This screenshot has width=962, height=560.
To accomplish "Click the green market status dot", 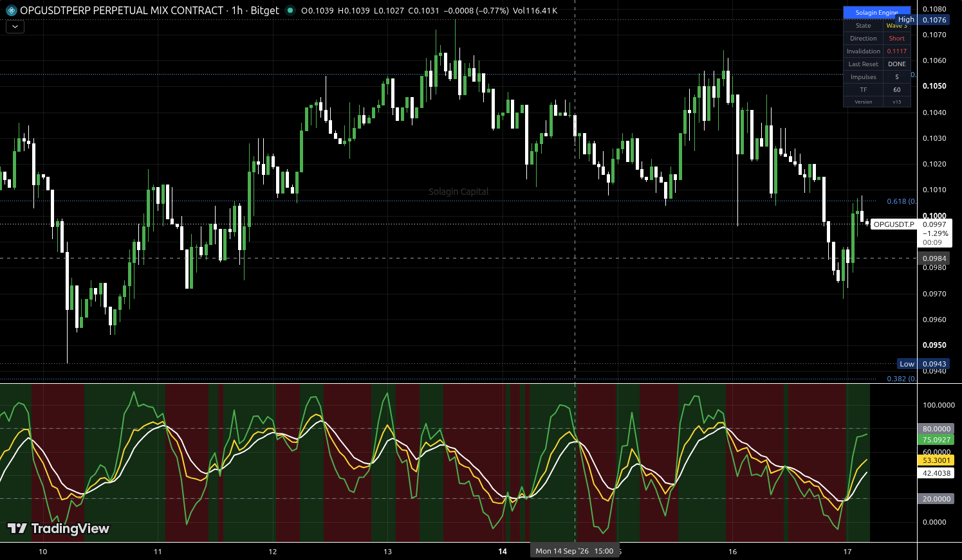I will (290, 10).
